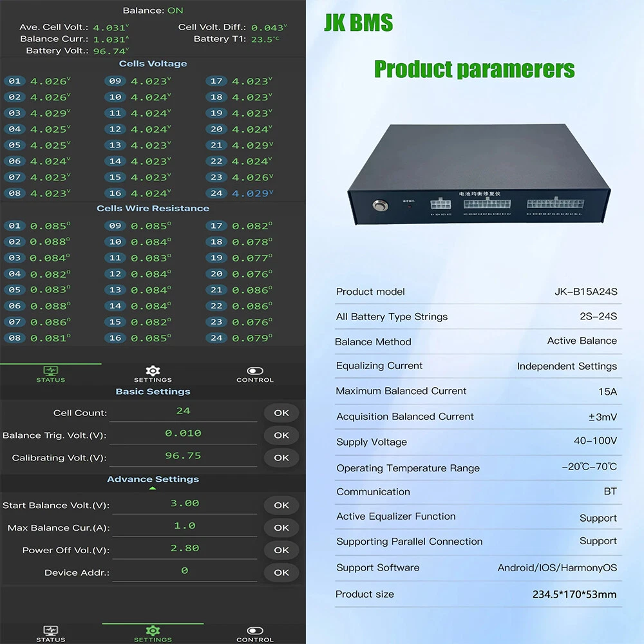Screen dimensions: 644x644
Task: Click the Balance ON status indicator
Action: pyautogui.click(x=175, y=10)
